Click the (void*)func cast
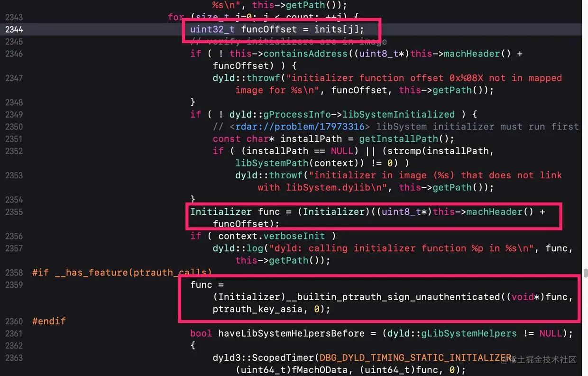Image resolution: width=588 pixels, height=376 pixels. [x=537, y=297]
